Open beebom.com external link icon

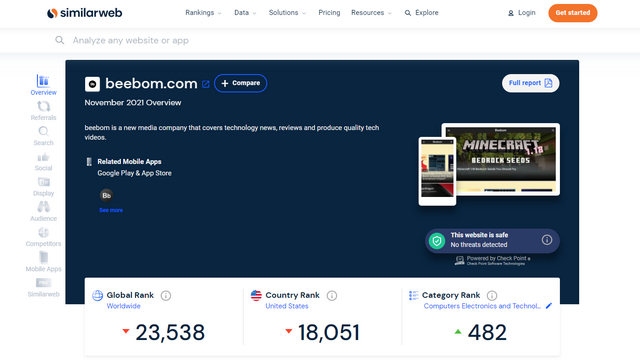206,84
